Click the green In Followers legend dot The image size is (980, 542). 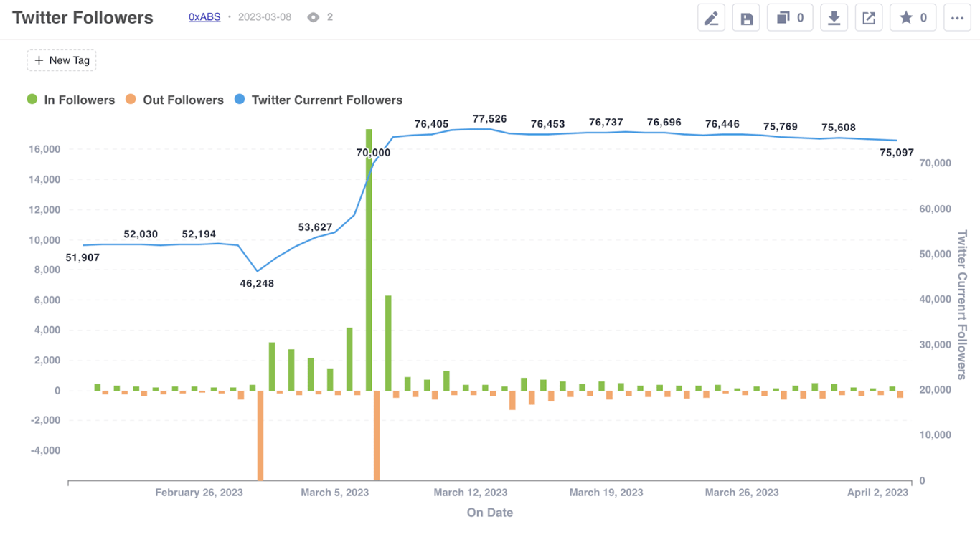pos(32,100)
